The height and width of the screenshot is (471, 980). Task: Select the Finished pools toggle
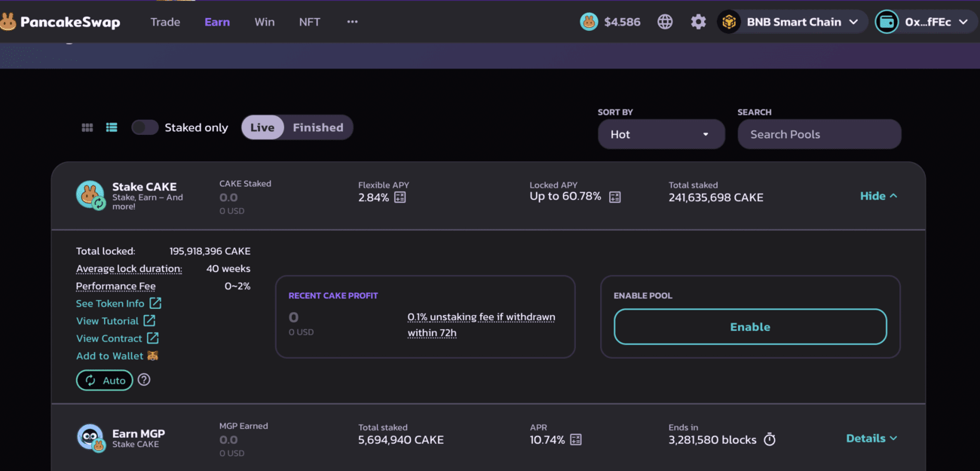click(x=318, y=127)
